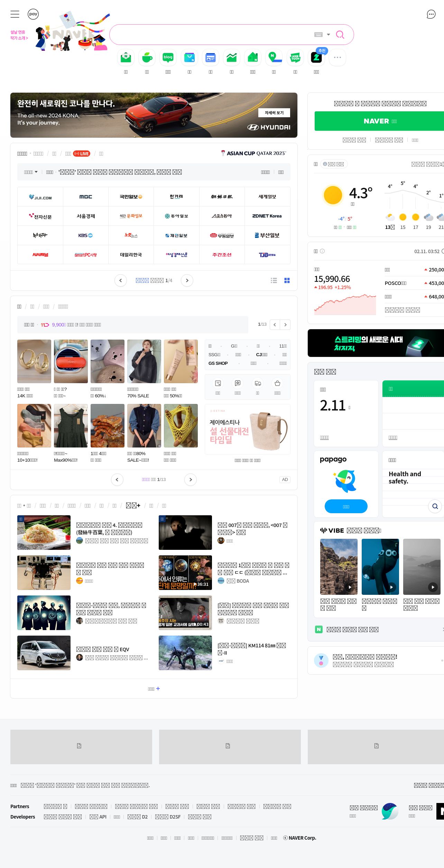Click the POSCO stock row
The width and height of the screenshot is (444, 868).
pos(414,283)
